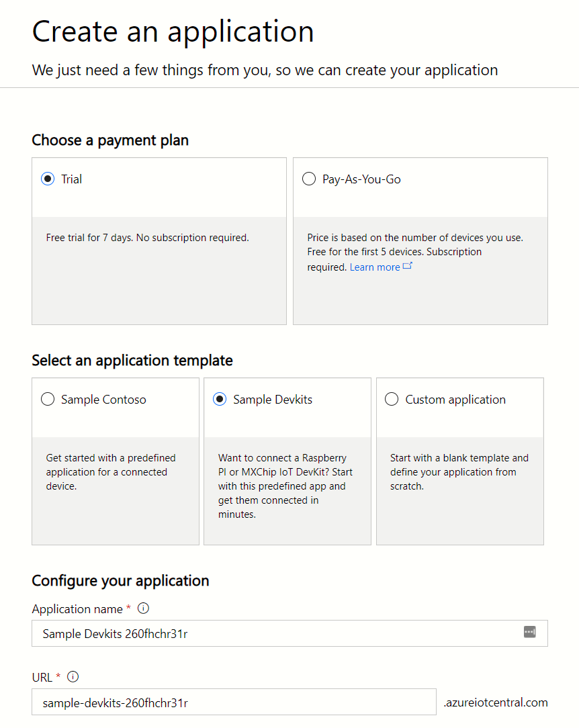The height and width of the screenshot is (728, 579).
Task: Click the info icon beside Application name
Action: [143, 608]
